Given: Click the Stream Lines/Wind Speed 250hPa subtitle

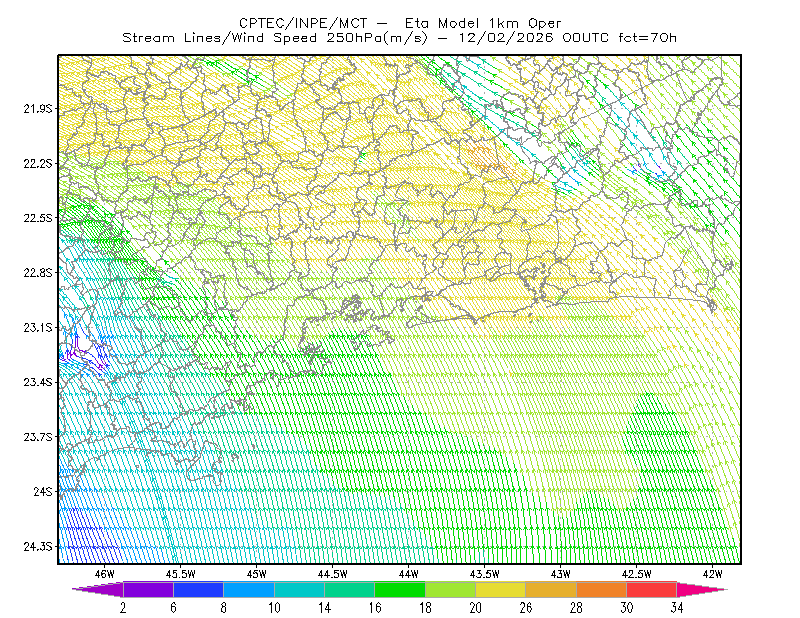Looking at the screenshot, I should click(x=399, y=38).
